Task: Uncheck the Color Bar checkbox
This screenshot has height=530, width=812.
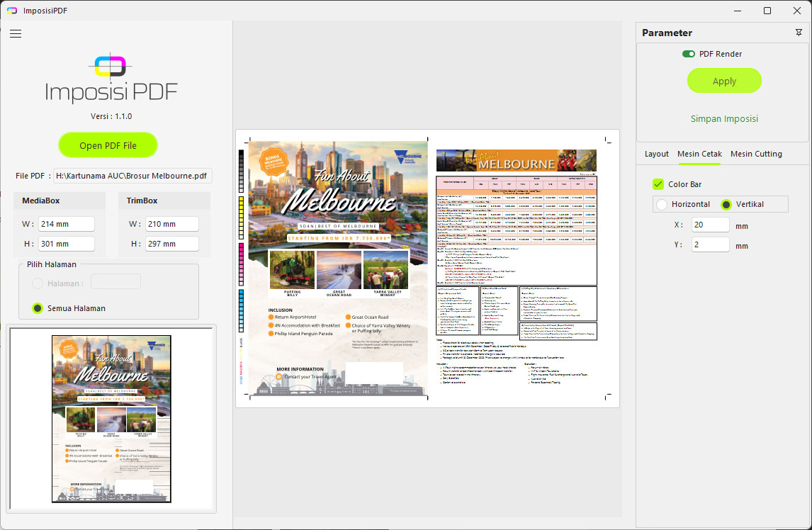Action: 658,184
